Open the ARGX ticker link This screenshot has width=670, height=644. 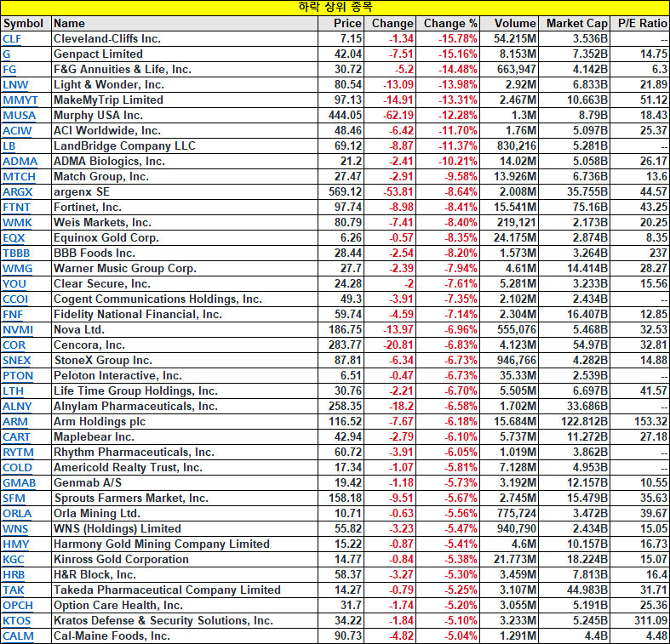[x=18, y=192]
